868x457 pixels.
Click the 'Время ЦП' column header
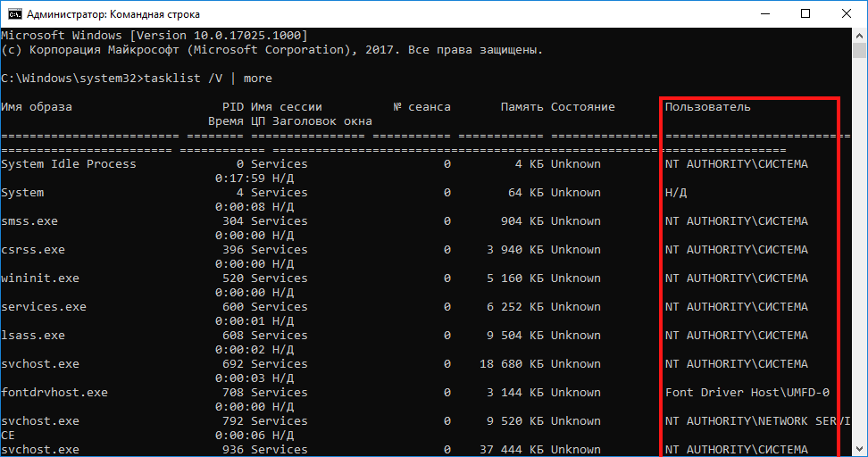[x=237, y=121]
